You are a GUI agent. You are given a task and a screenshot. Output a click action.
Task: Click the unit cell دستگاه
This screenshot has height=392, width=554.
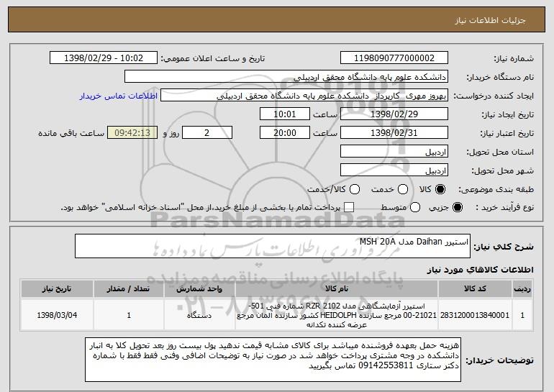(199, 315)
